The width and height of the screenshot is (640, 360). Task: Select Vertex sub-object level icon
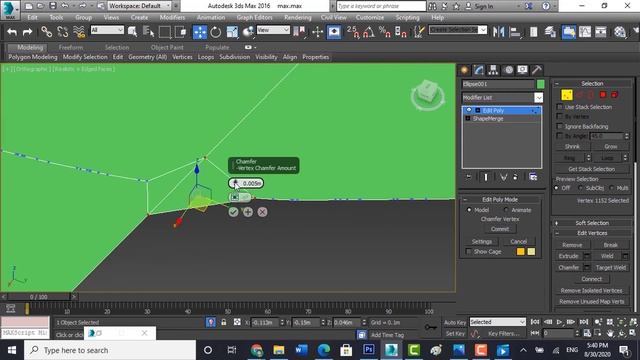coord(567,95)
